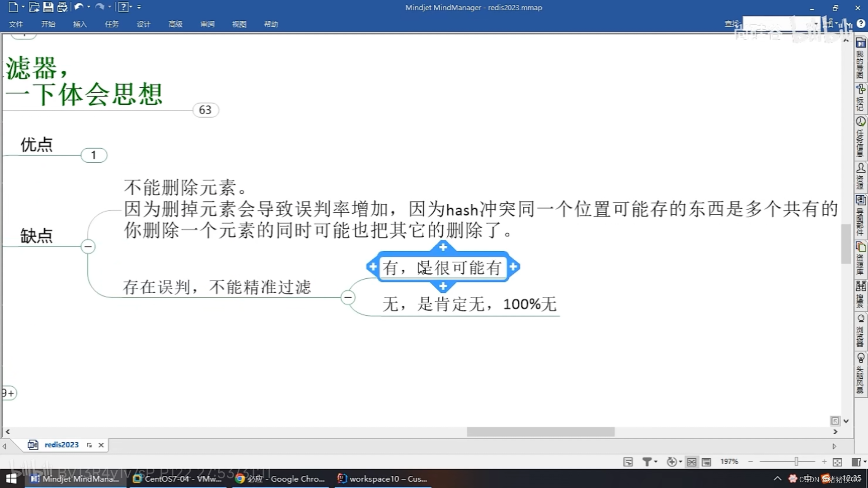The width and height of the screenshot is (868, 488).
Task: Open the 浏览器 browser side panel
Action: [860, 331]
